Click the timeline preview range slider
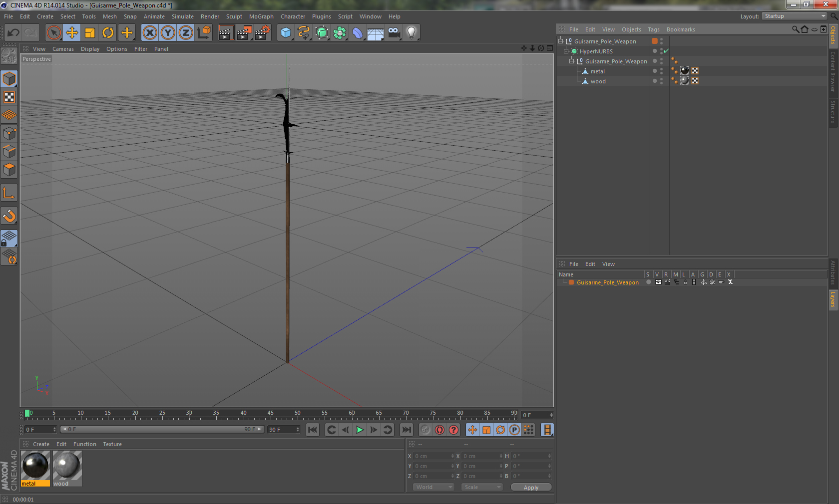839x504 pixels. pyautogui.click(x=162, y=429)
